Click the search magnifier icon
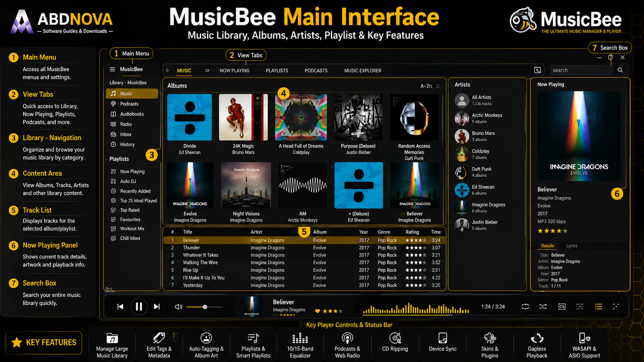This screenshot has height=362, width=644. tap(620, 70)
